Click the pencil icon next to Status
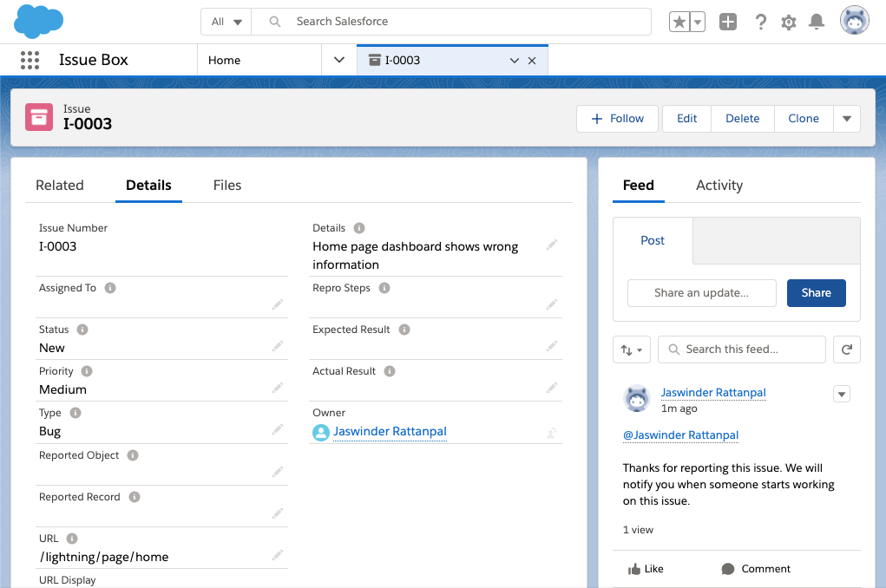The image size is (886, 588). tap(277, 347)
